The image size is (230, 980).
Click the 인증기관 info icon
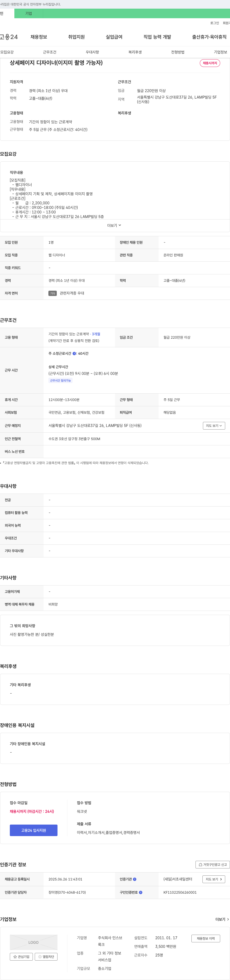[135, 879]
